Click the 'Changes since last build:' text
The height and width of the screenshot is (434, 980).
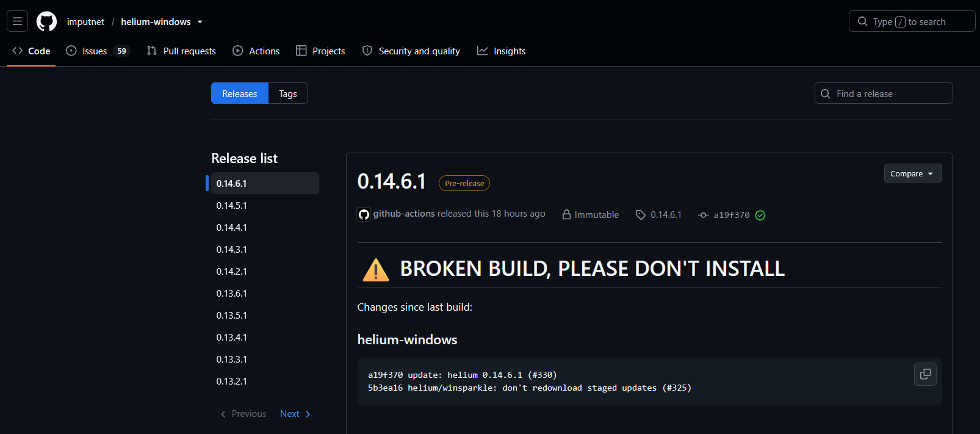tap(414, 307)
